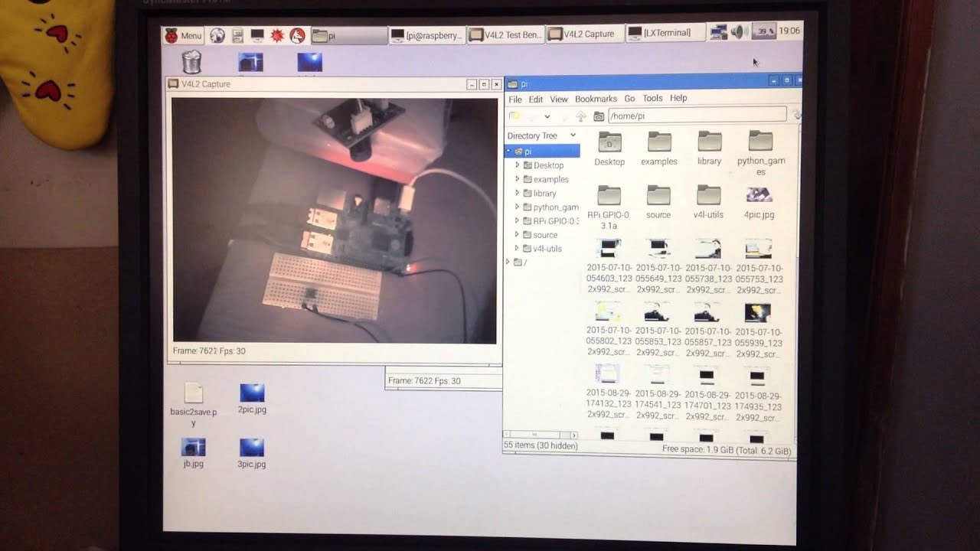Viewport: 980px width, 551px height.
Task: Click the 19:06 clock
Action: (x=789, y=31)
